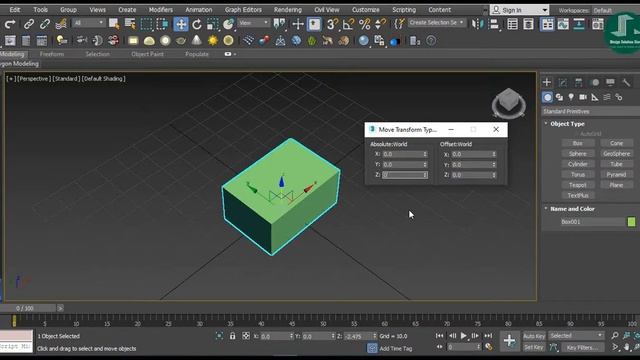This screenshot has height=360, width=640.
Task: Open the Modify panel tab
Action: tap(562, 82)
